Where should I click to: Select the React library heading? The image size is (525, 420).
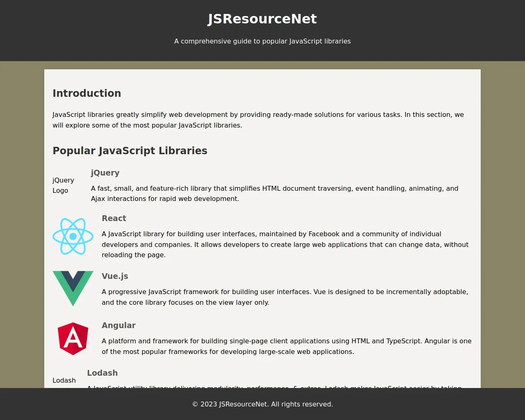[x=114, y=218]
